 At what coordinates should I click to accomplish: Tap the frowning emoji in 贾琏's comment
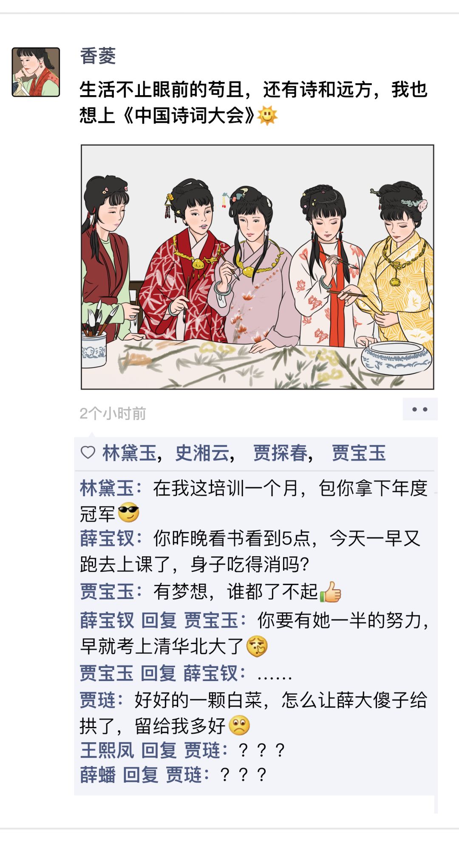tap(239, 725)
